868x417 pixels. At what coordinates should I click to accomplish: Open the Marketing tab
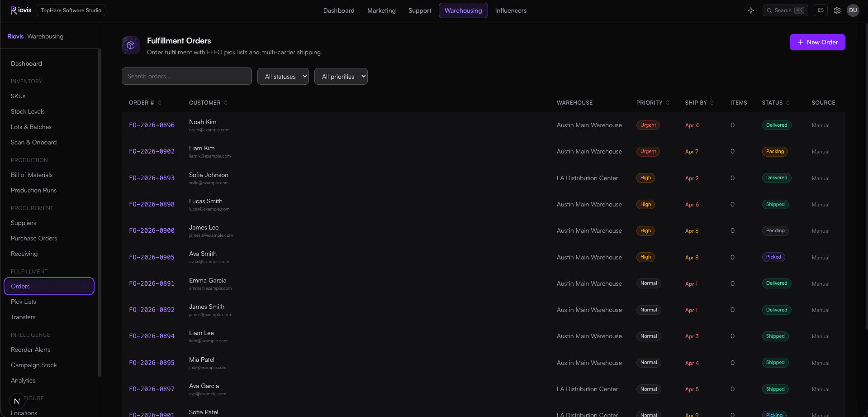point(381,10)
